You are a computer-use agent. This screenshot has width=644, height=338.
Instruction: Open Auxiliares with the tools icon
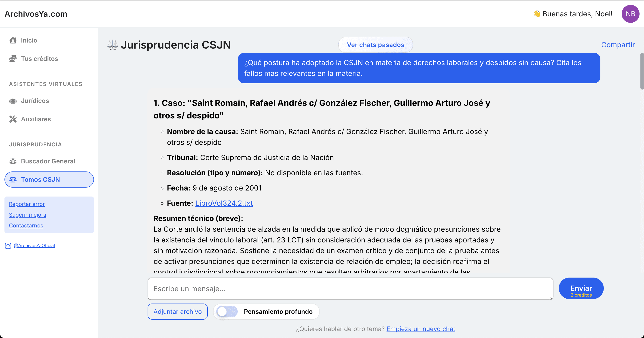click(x=13, y=119)
